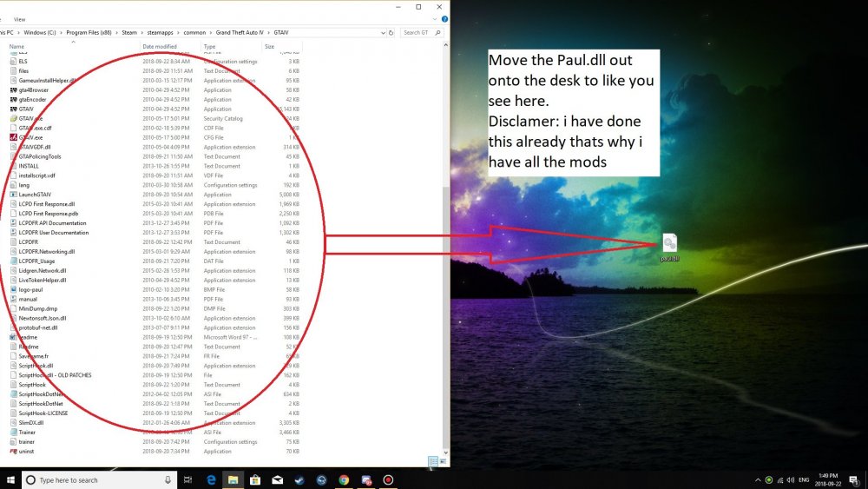Sort by the Size column header

pyautogui.click(x=269, y=47)
